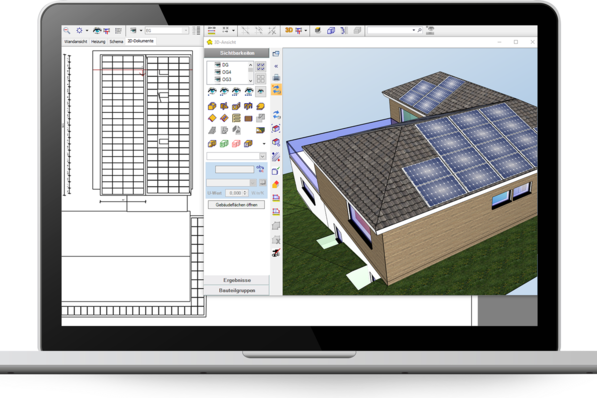Image resolution: width=597 pixels, height=398 pixels.
Task: Collapse the panel with the double chevron
Action: click(x=276, y=66)
